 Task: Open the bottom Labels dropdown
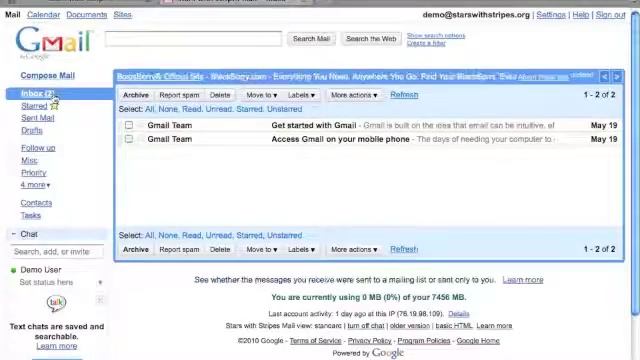[x=301, y=249]
